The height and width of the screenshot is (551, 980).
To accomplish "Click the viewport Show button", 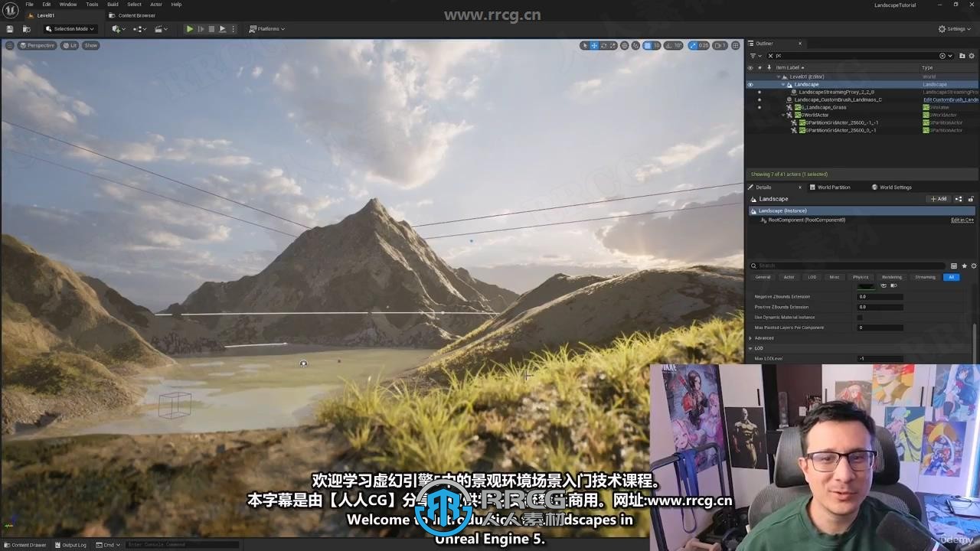I will [91, 46].
